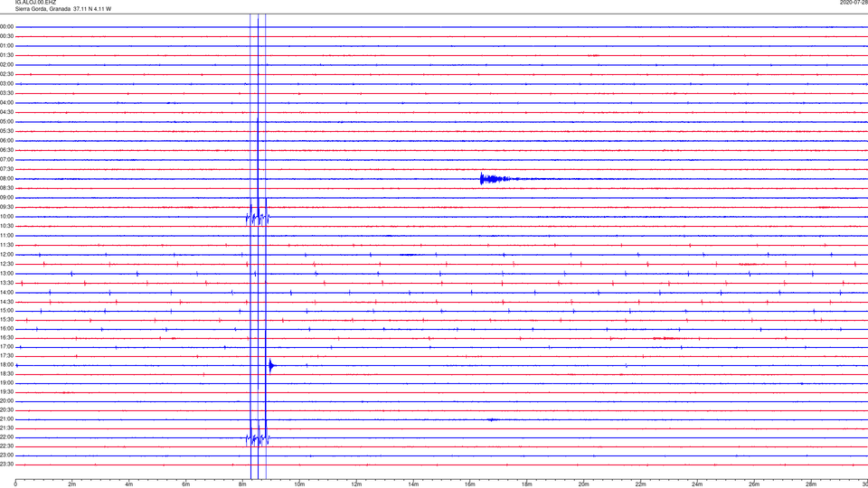Click the 28m tick on the time axis

click(x=811, y=484)
